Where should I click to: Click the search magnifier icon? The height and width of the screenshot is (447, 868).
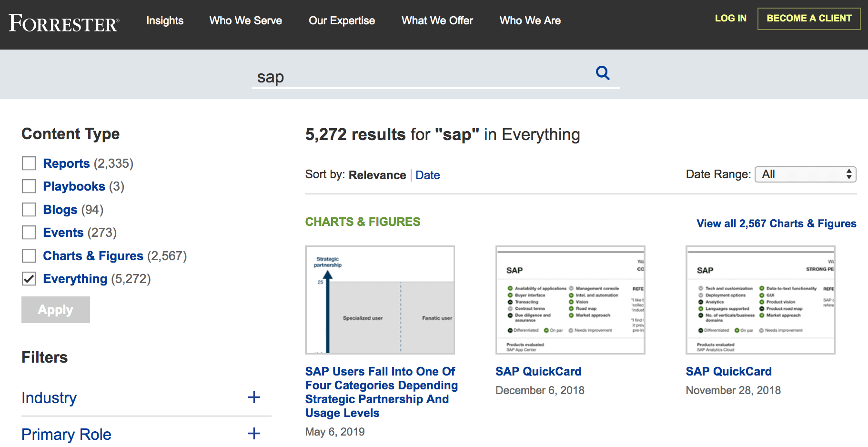[x=603, y=73]
